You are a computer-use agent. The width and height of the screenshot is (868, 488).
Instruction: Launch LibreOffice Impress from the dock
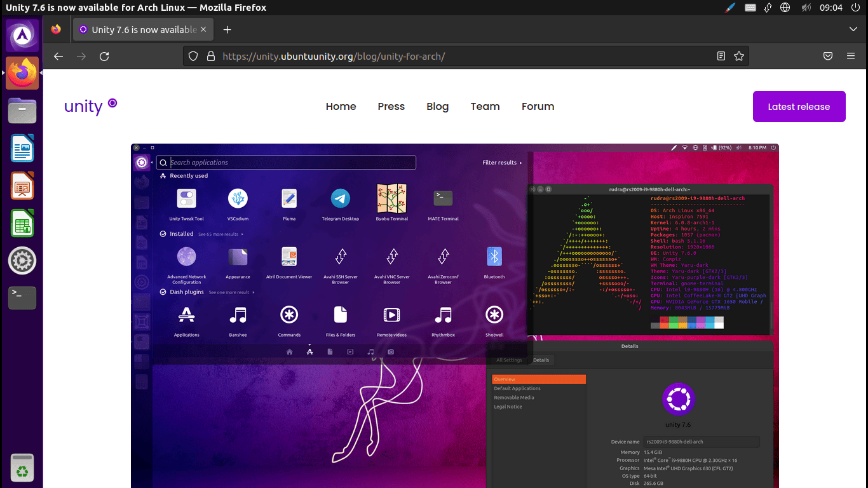[x=22, y=186]
